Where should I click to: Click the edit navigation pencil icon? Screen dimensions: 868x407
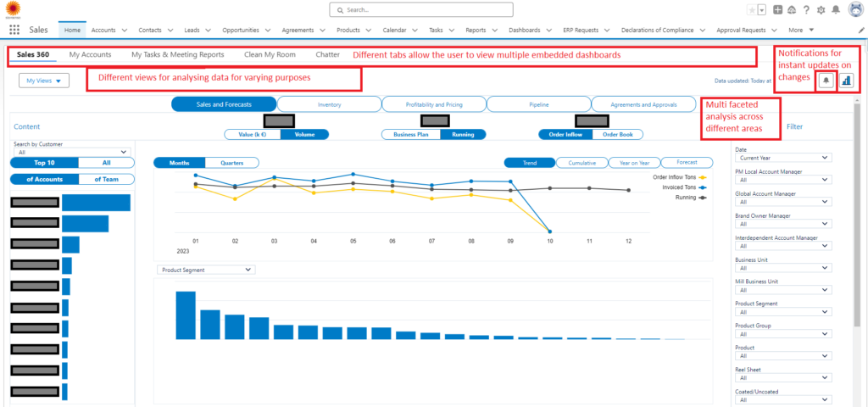(861, 30)
